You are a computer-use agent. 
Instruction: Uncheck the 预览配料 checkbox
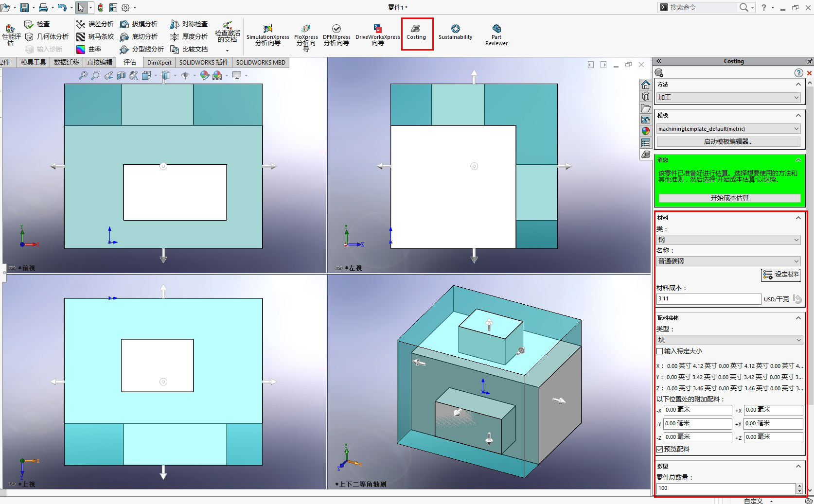pyautogui.click(x=660, y=449)
